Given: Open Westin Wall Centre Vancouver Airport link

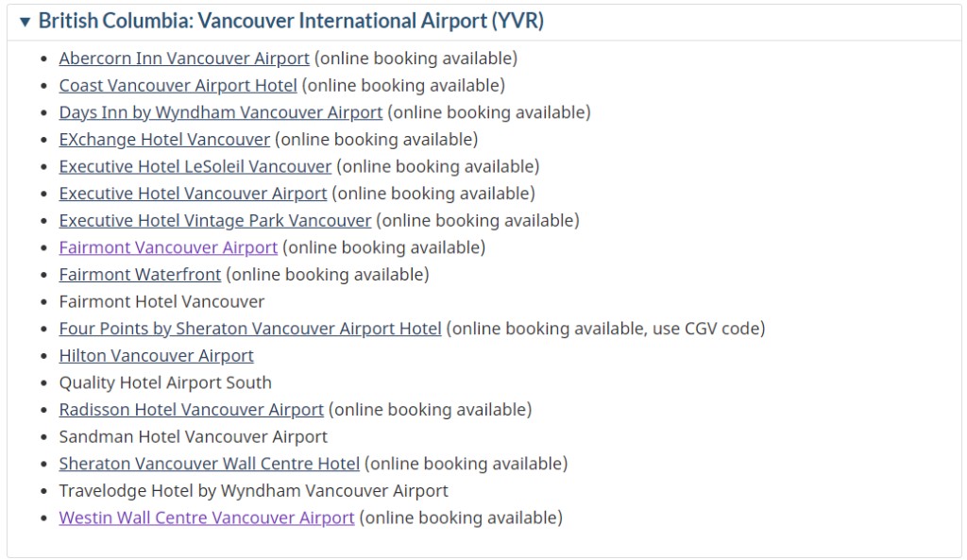Looking at the screenshot, I should tap(206, 518).
